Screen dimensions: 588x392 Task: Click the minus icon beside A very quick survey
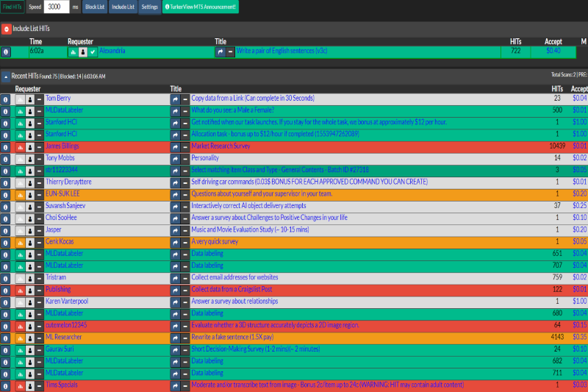[185, 242]
